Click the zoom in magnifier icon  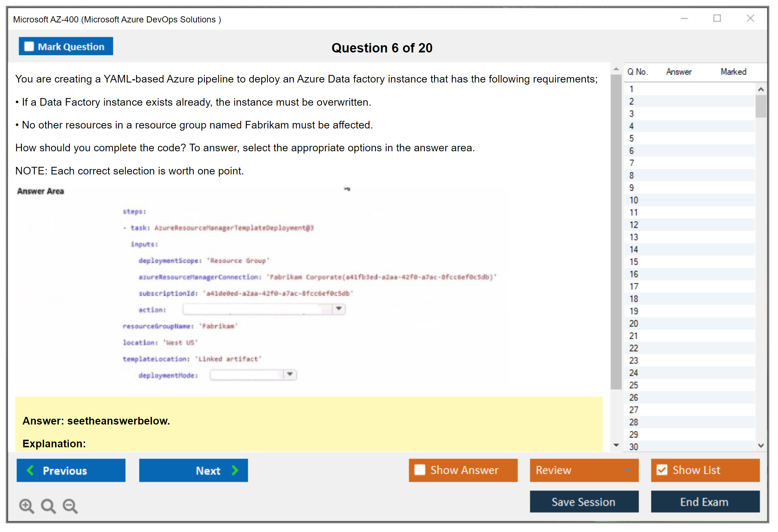(26, 506)
